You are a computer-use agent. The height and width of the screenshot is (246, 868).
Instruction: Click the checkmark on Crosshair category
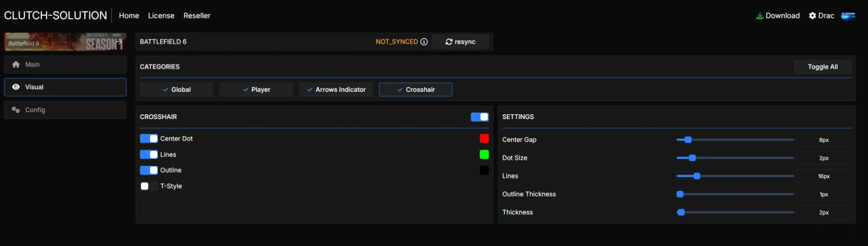[x=400, y=90]
